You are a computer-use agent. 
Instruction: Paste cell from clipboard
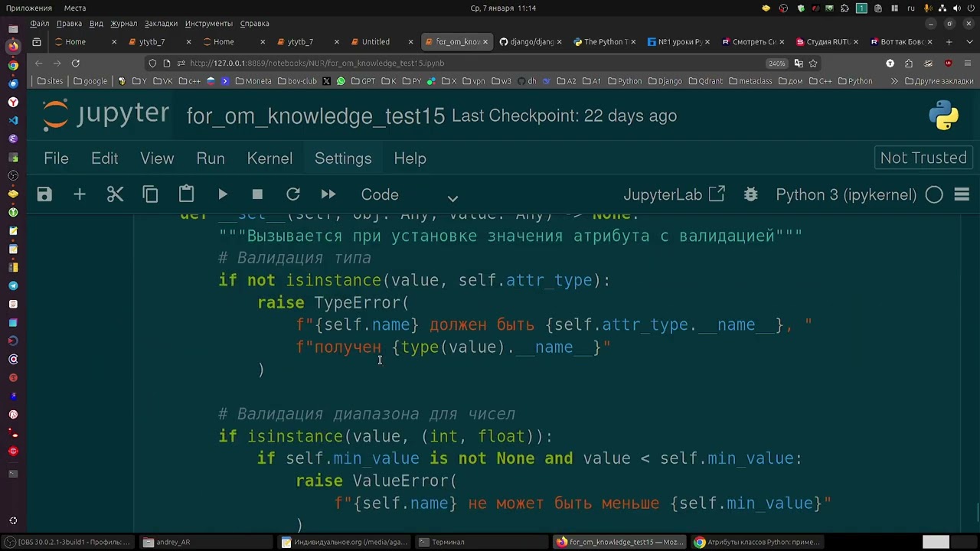coord(186,194)
